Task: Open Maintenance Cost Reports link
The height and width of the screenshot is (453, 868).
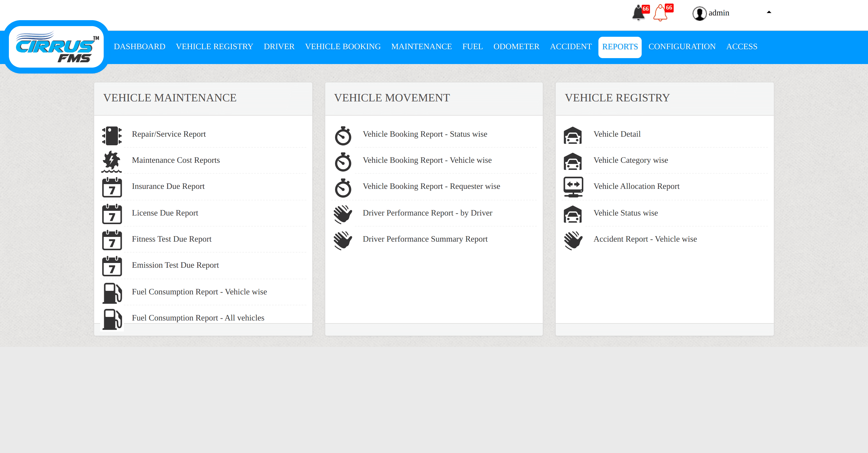Action: [x=176, y=160]
